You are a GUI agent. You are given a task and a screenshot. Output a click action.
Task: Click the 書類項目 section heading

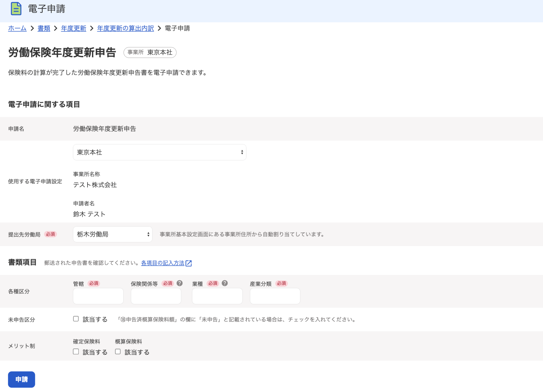[22, 262]
